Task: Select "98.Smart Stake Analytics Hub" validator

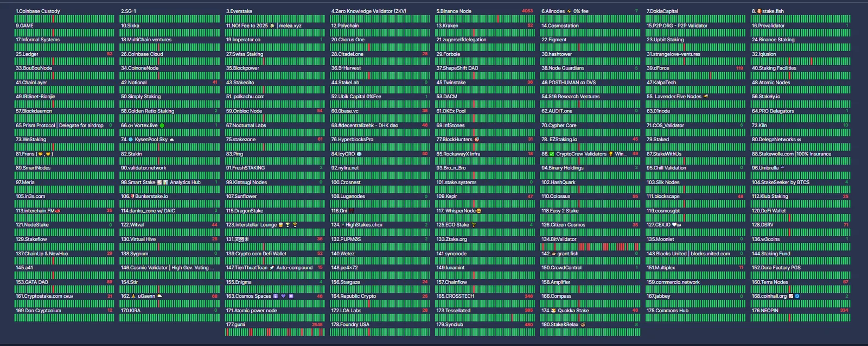Action: coord(161,183)
